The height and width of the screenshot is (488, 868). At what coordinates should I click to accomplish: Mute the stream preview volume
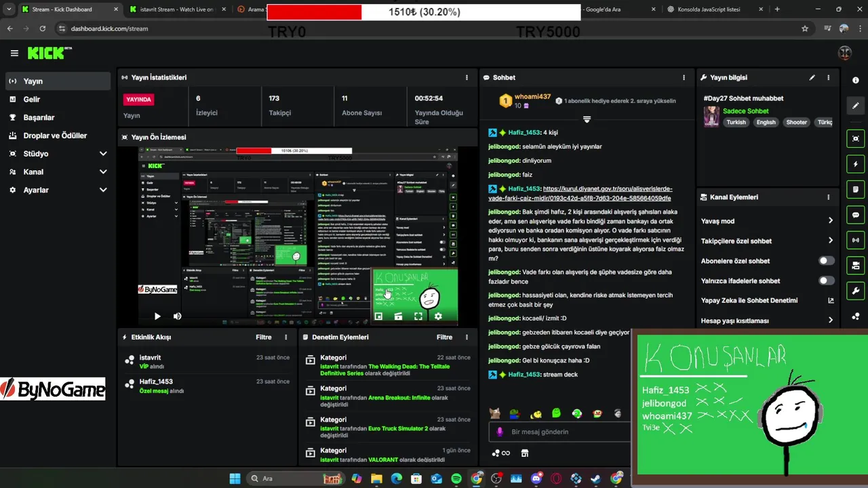177,316
